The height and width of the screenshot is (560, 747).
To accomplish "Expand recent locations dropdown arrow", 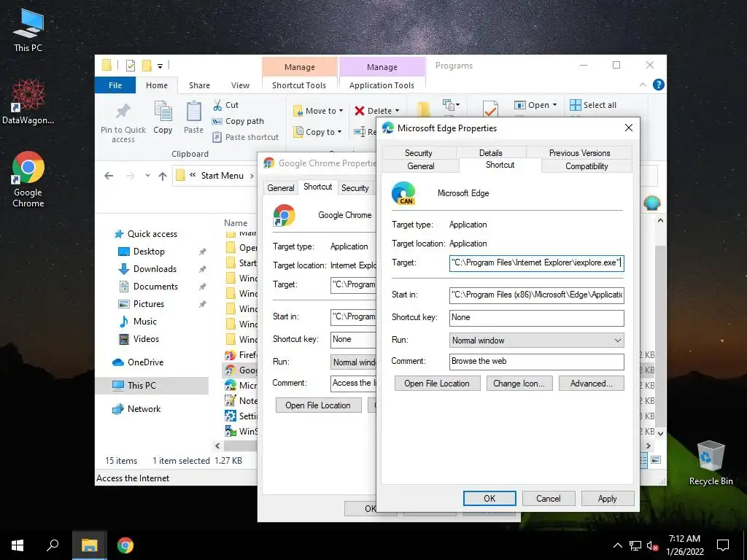I will coord(147,176).
